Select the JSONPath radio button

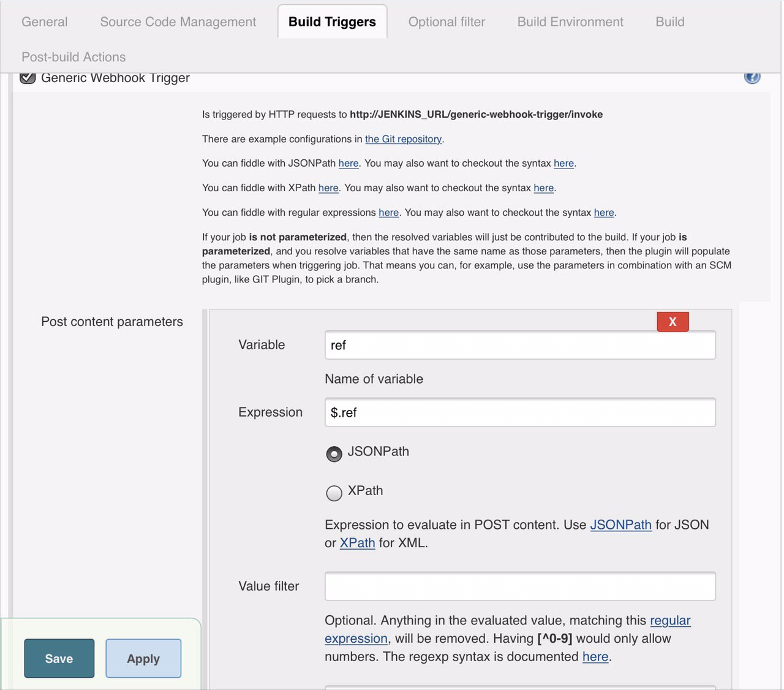pos(334,454)
